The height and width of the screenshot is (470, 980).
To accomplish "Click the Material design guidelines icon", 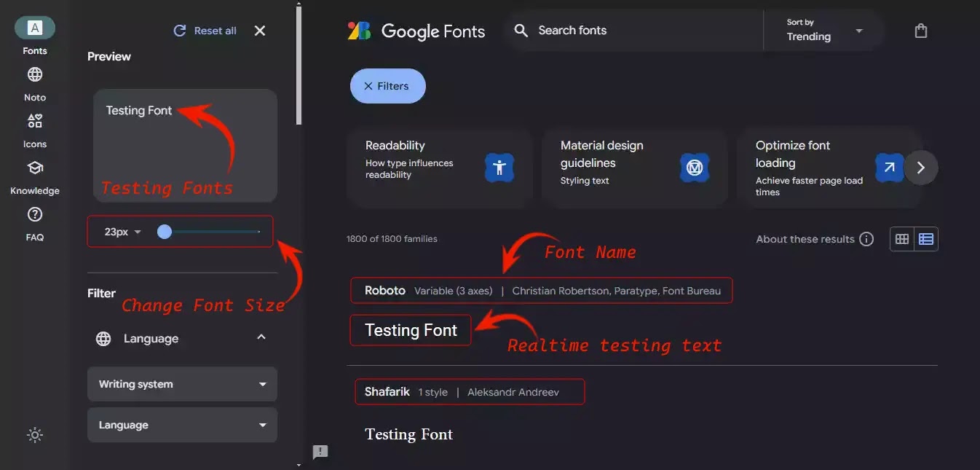I will [x=694, y=168].
